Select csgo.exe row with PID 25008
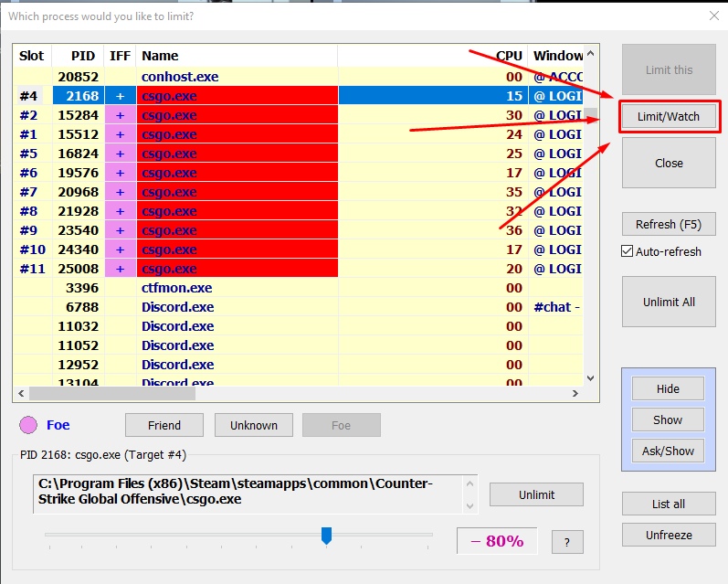The image size is (728, 584). point(298,269)
